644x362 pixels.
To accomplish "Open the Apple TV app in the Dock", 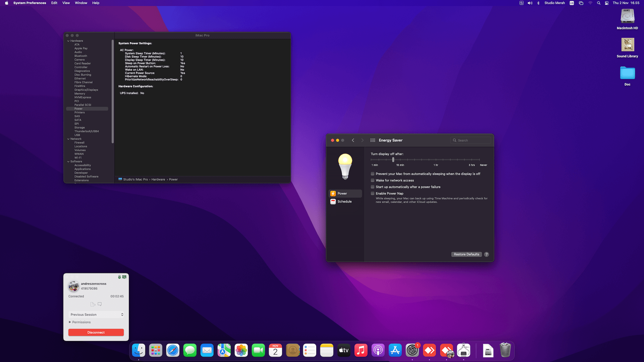I will [344, 351].
